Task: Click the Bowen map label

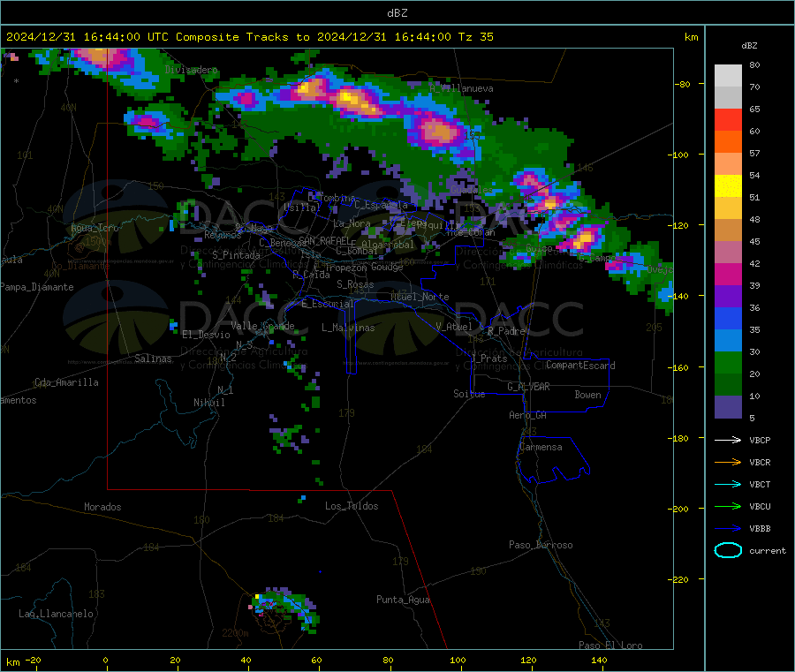Action: (587, 395)
